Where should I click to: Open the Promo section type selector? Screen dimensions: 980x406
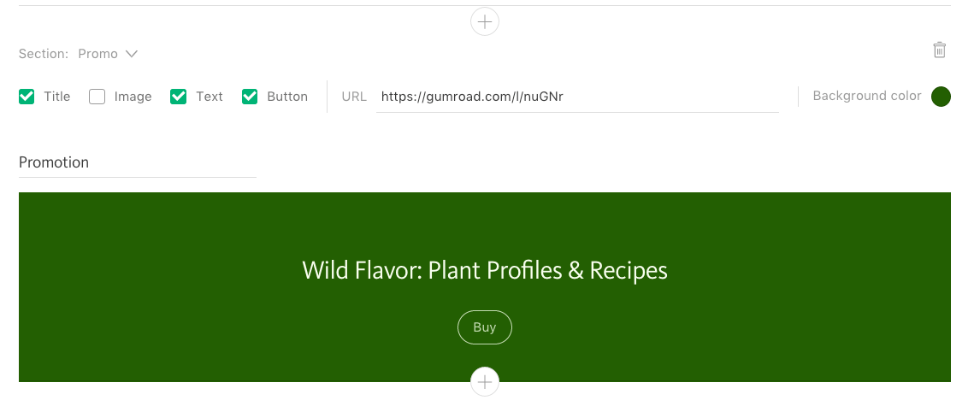point(108,54)
